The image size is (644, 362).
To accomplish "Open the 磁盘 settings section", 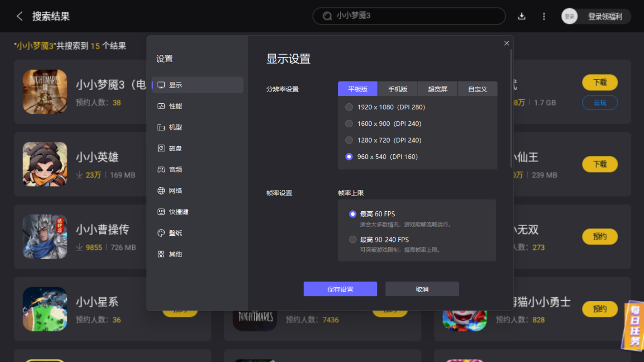I will [x=197, y=149].
